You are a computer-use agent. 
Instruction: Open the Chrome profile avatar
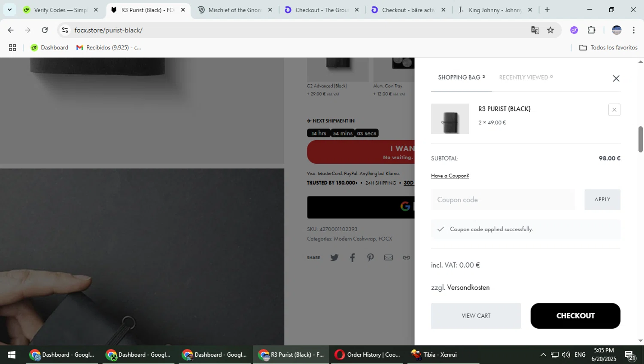(x=617, y=30)
